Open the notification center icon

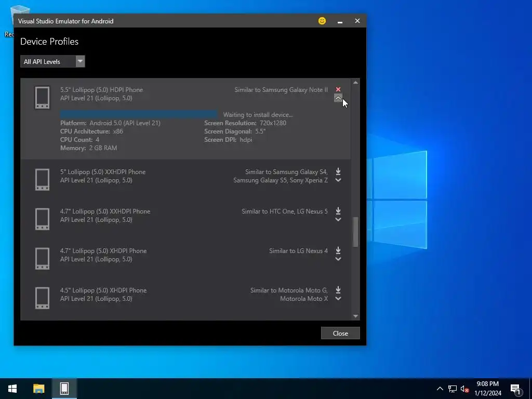coord(515,389)
